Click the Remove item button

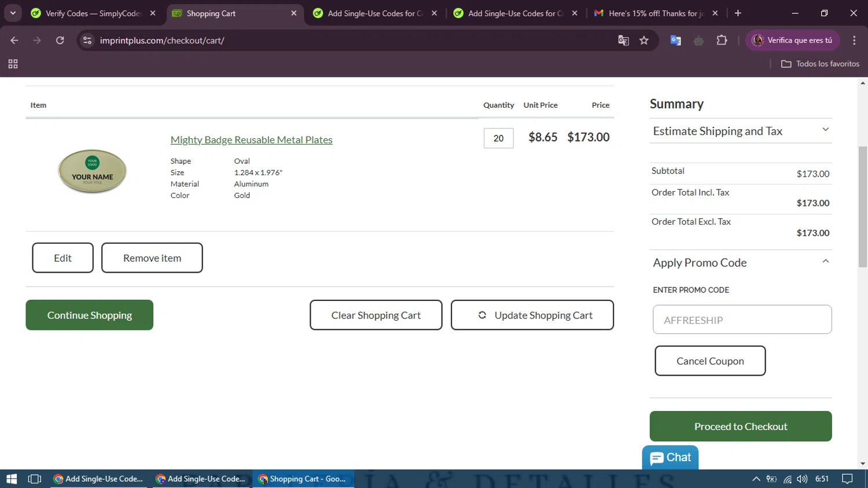point(152,258)
